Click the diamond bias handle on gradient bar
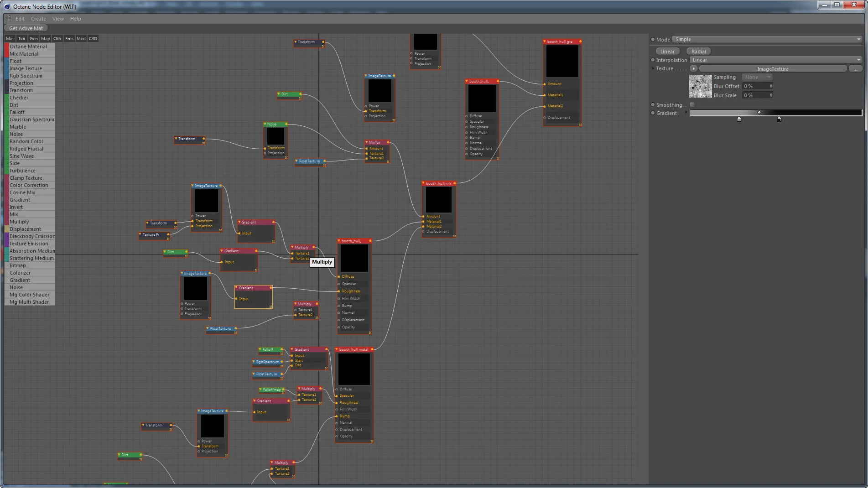This screenshot has height=488, width=868. click(x=759, y=112)
